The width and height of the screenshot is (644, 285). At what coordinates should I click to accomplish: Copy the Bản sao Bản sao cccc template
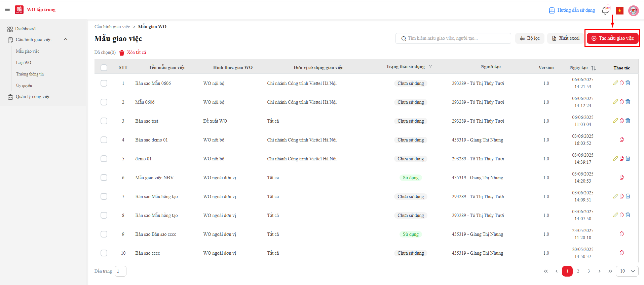pyautogui.click(x=622, y=234)
